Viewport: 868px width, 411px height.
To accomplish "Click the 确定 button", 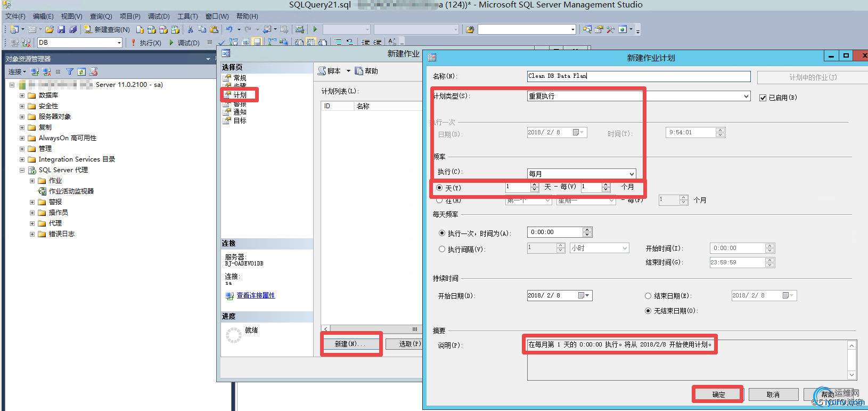I will click(718, 394).
